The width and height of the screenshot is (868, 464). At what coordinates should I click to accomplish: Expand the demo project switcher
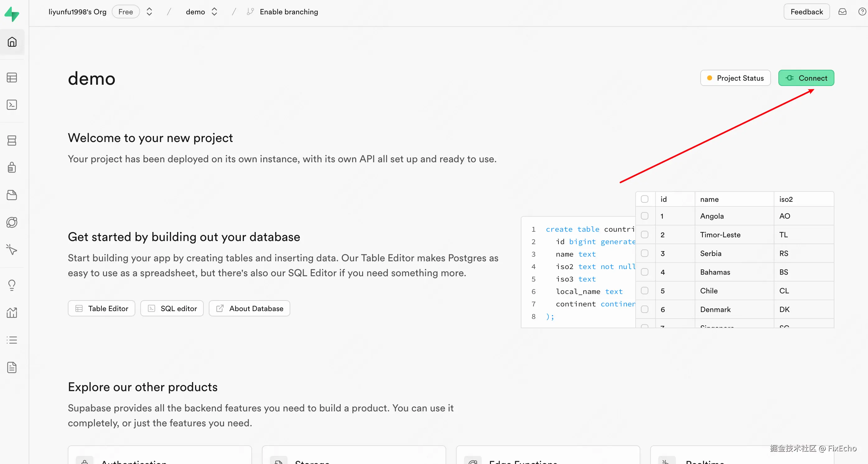[214, 12]
